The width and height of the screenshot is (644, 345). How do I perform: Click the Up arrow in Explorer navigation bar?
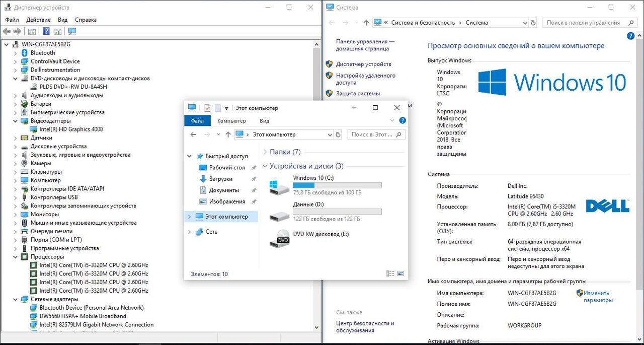coord(228,134)
